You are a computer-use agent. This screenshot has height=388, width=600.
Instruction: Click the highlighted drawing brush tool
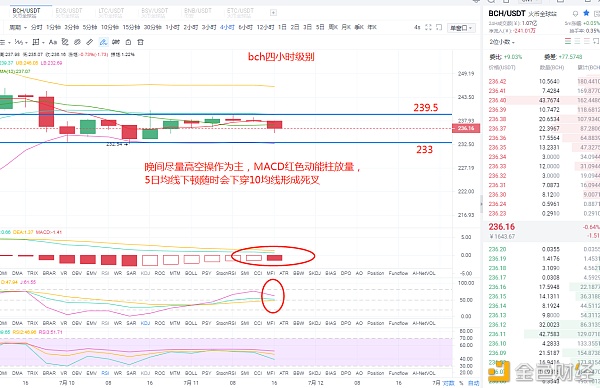103,42
